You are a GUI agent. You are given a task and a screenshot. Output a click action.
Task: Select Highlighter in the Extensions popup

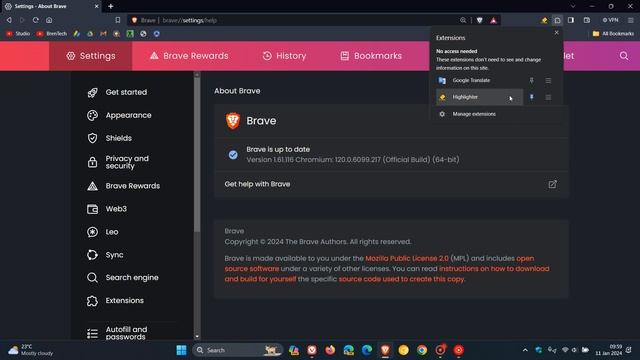[x=479, y=97]
